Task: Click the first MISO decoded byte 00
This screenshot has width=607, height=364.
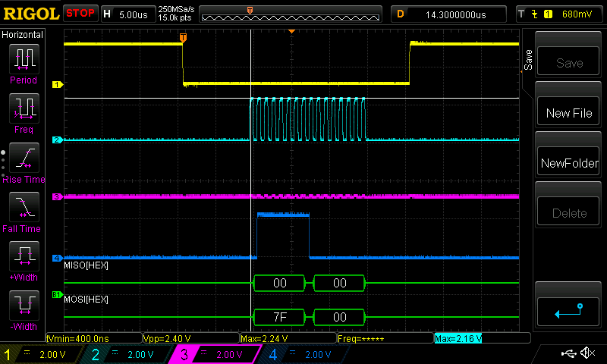Action: pyautogui.click(x=279, y=283)
